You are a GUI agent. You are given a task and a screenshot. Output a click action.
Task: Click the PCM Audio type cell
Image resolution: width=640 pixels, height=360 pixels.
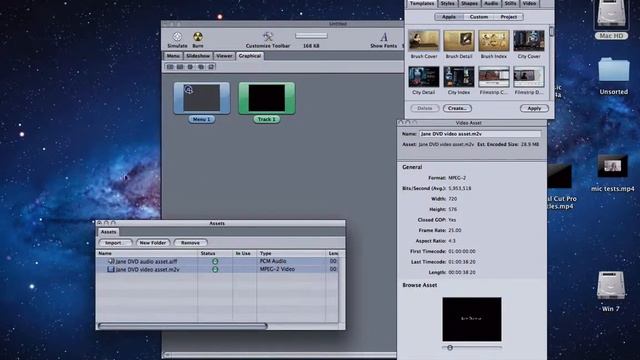[x=291, y=261]
